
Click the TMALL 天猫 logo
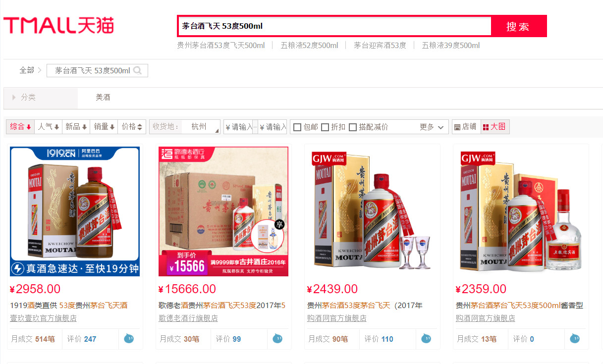click(x=58, y=26)
